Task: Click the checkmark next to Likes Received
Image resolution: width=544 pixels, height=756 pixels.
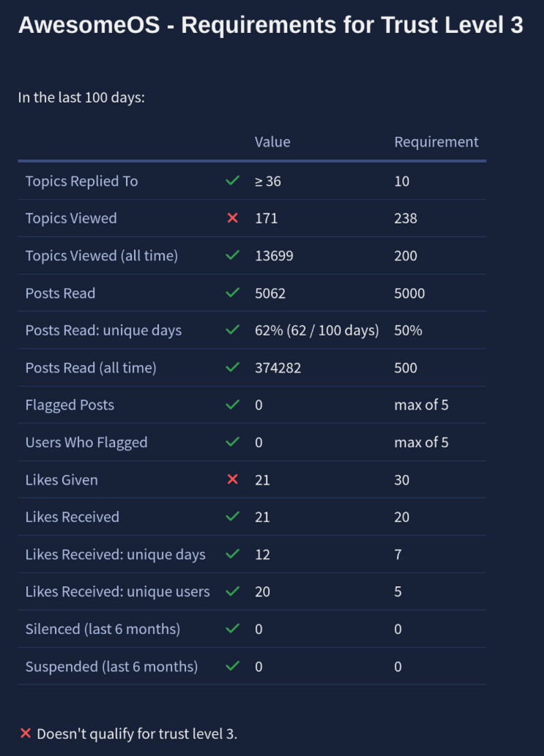Action: tap(233, 517)
